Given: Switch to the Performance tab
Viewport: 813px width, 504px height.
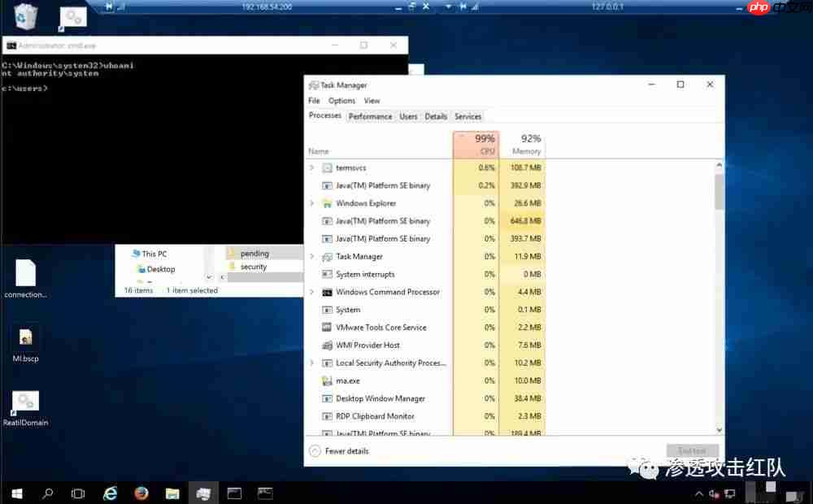Looking at the screenshot, I should point(370,117).
